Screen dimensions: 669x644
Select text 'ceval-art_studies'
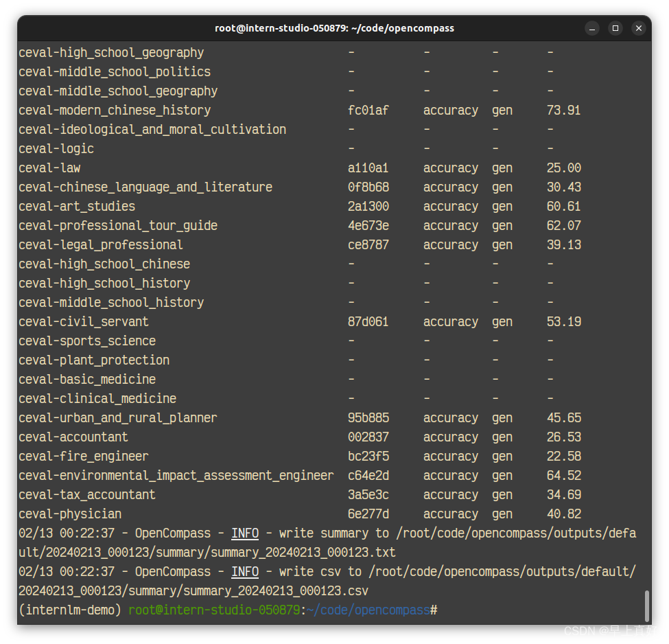(x=77, y=206)
